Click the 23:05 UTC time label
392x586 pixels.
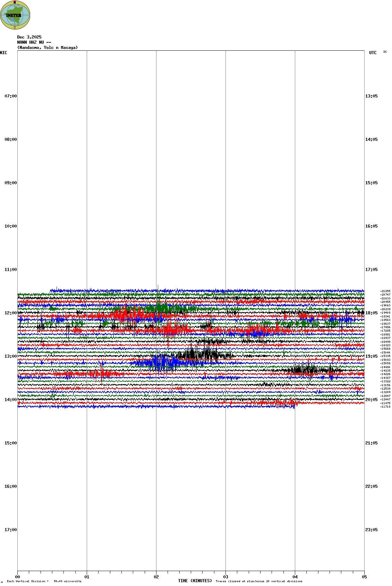coord(371,530)
